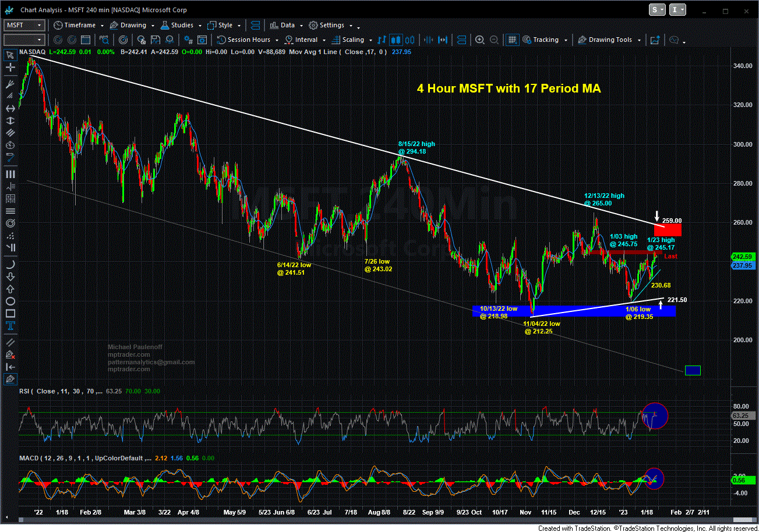This screenshot has height=532, width=759.
Task: Open the Settings menu
Action: click(327, 25)
